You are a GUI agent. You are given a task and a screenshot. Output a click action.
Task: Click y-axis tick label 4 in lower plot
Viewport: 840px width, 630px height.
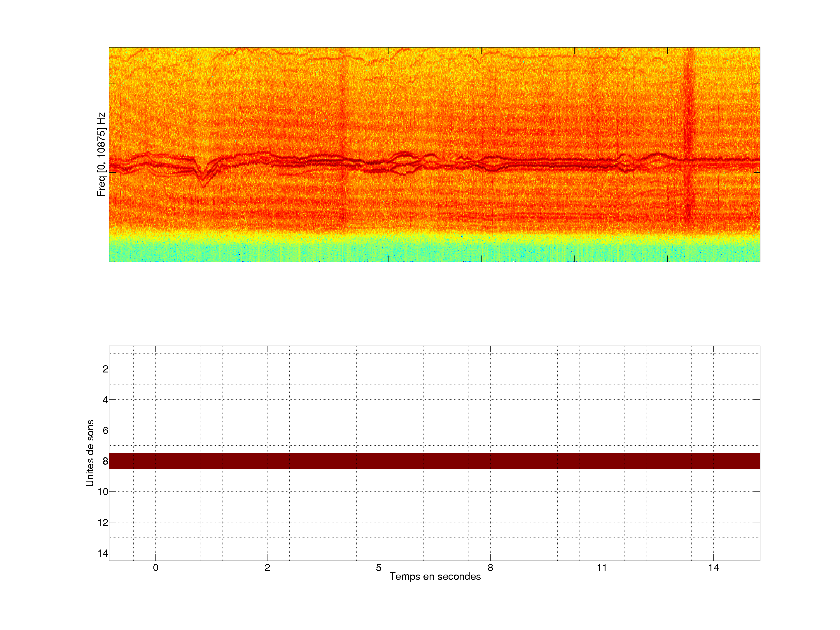coord(105,400)
